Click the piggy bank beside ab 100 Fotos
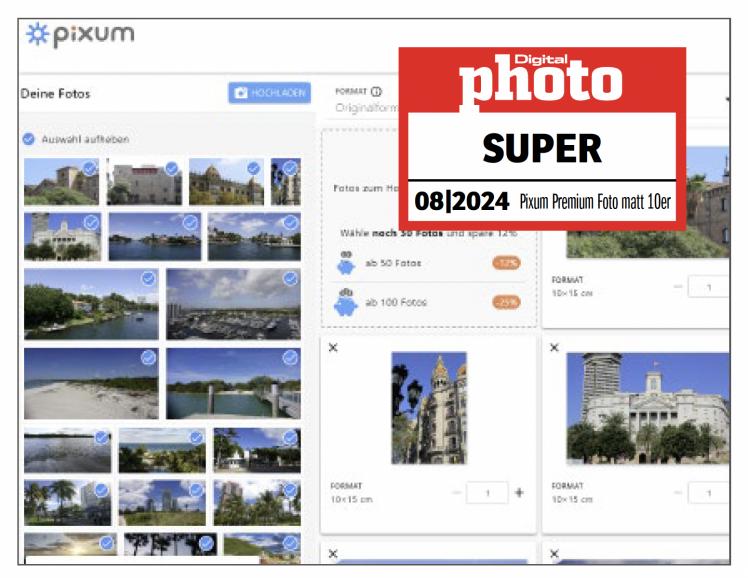This screenshot has height=578, width=748. pyautogui.click(x=346, y=302)
